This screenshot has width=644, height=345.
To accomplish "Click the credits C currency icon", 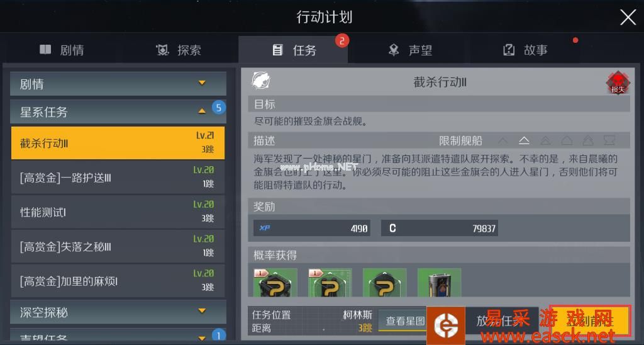I will (x=392, y=229).
